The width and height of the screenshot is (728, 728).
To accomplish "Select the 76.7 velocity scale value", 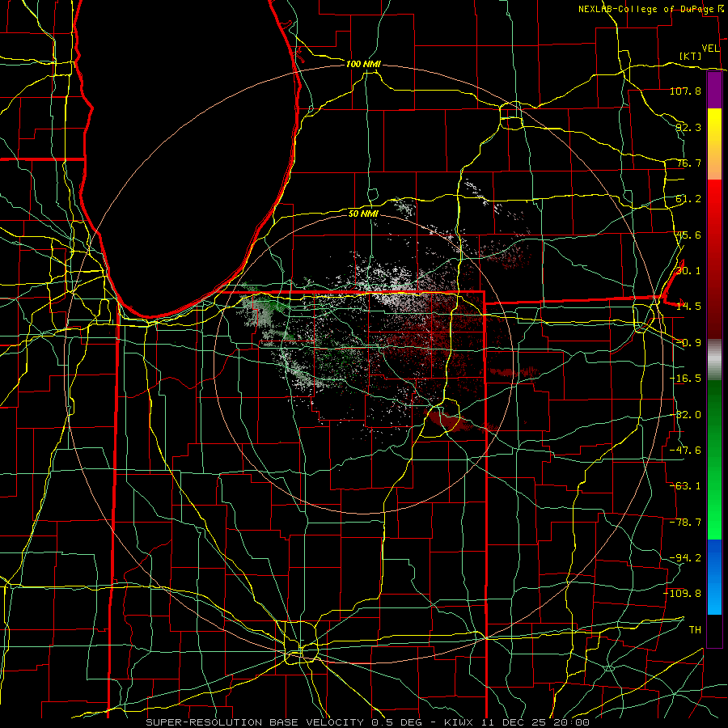I will (688, 163).
